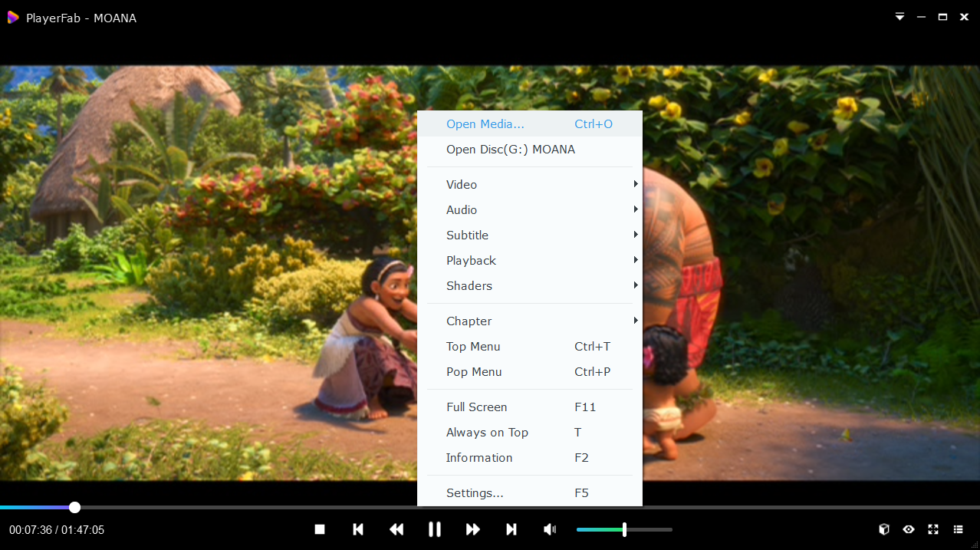Expand the Subtitle submenu

530,235
